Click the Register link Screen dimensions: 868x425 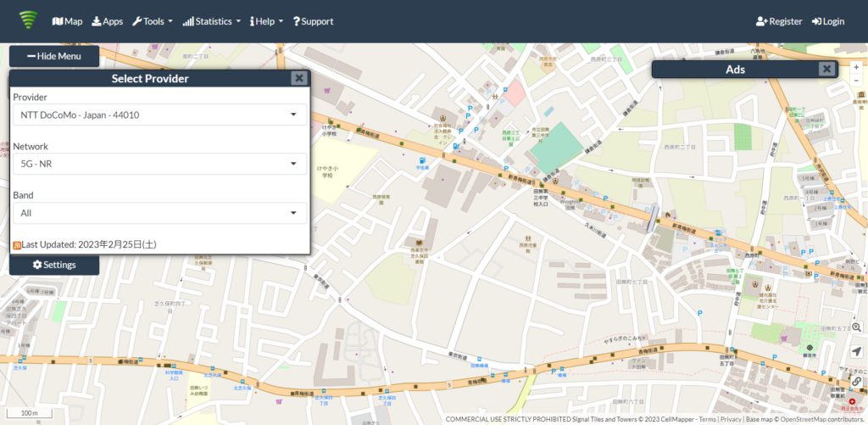(x=778, y=21)
